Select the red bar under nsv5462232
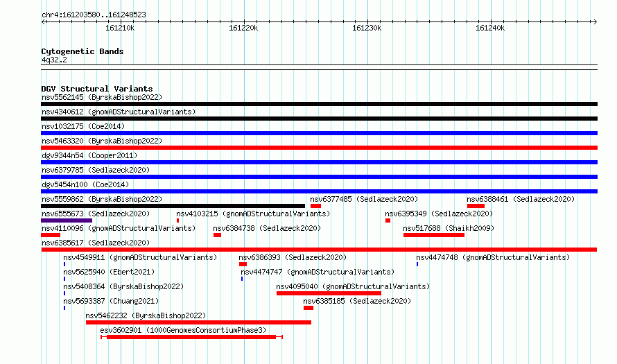This screenshot has width=617, height=364. click(199, 322)
